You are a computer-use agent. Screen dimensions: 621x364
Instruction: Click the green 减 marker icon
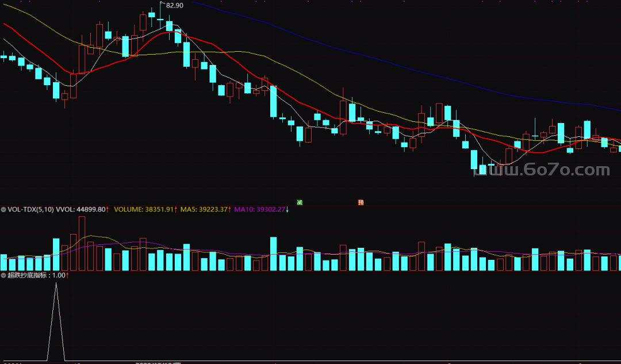tap(299, 202)
